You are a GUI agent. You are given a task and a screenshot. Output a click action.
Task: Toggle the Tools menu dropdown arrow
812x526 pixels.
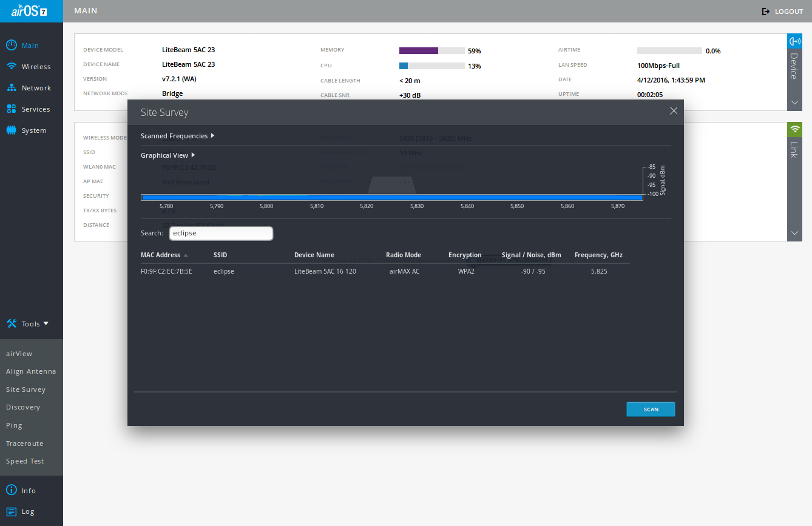tap(46, 323)
